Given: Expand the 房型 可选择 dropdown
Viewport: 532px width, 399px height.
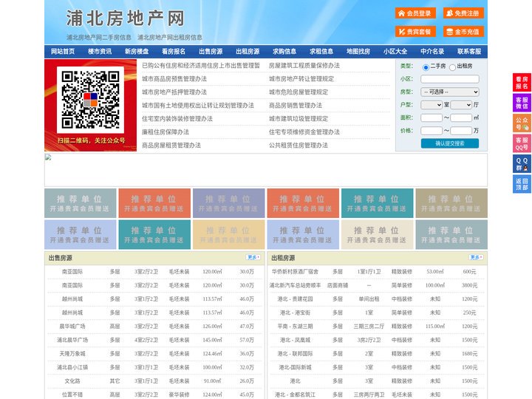Looking at the screenshot, I should click(x=450, y=92).
